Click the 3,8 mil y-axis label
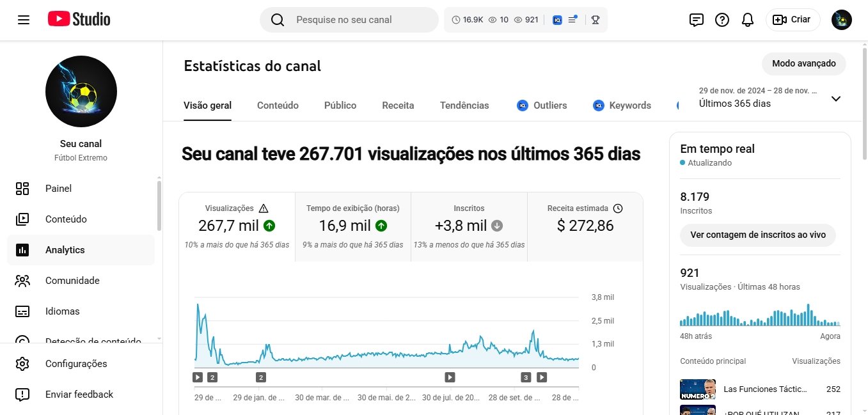 (x=603, y=297)
